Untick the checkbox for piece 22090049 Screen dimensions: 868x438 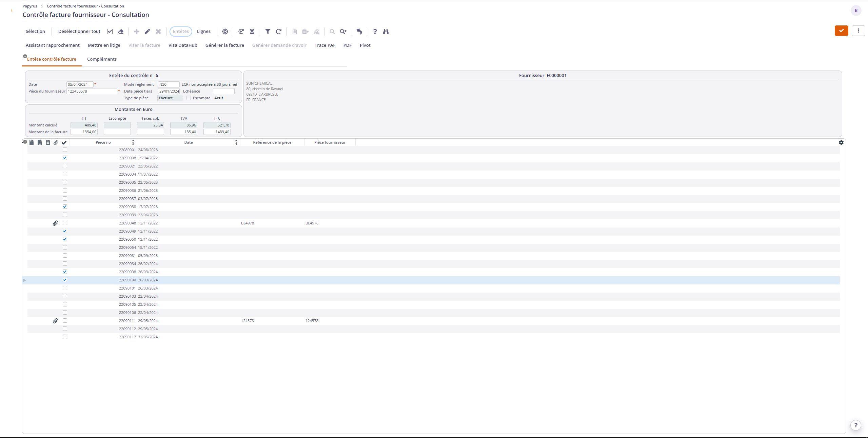pyautogui.click(x=65, y=231)
